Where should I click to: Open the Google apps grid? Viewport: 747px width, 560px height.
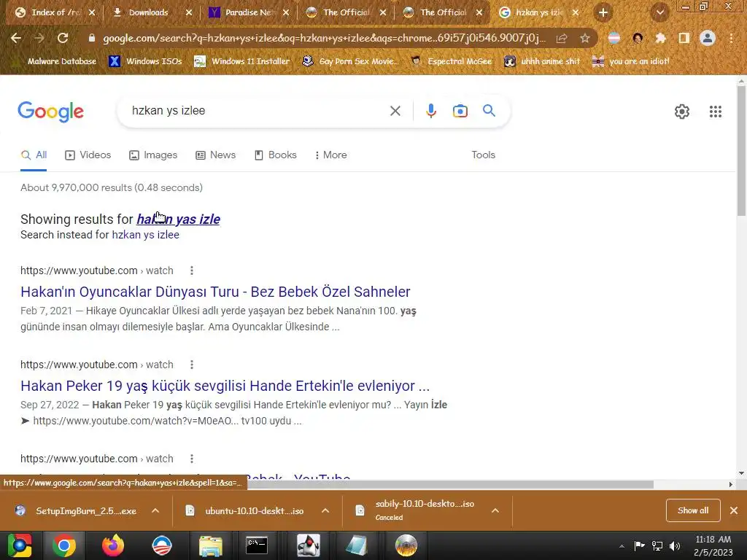[715, 112]
